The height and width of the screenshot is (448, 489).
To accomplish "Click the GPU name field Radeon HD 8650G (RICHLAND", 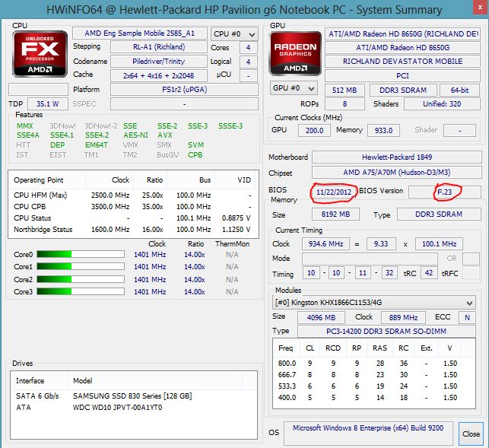I will click(402, 33).
